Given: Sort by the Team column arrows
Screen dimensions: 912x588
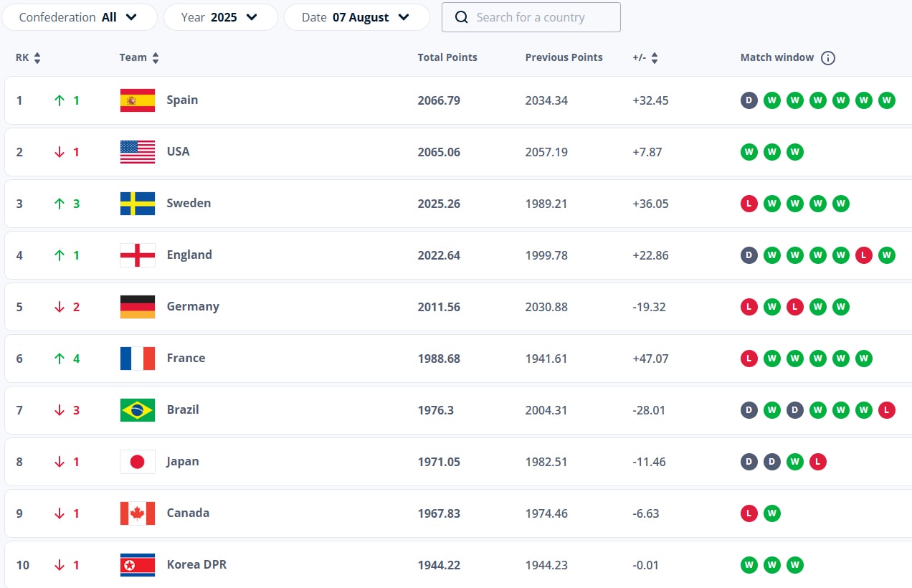Looking at the screenshot, I should coord(156,58).
